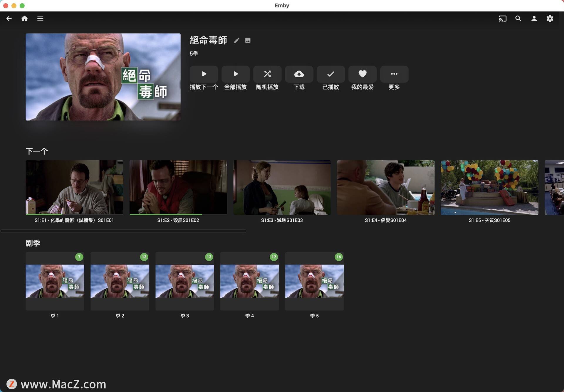This screenshot has height=392, width=564.
Task: Open settings via gear icon
Action: (550, 18)
